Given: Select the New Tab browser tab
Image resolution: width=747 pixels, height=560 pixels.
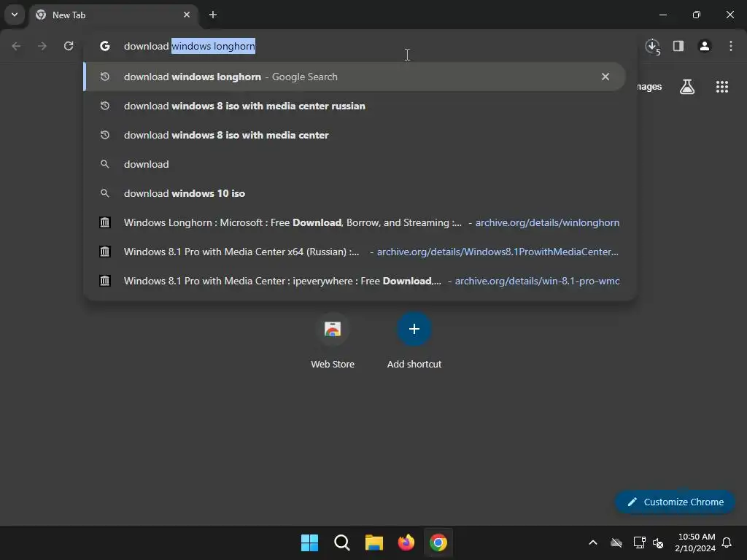Looking at the screenshot, I should click(115, 15).
